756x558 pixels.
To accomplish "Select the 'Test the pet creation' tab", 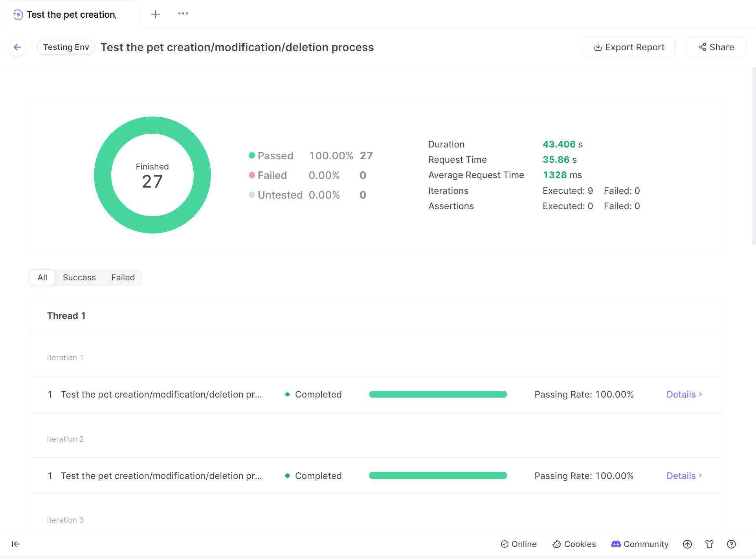I will click(73, 15).
